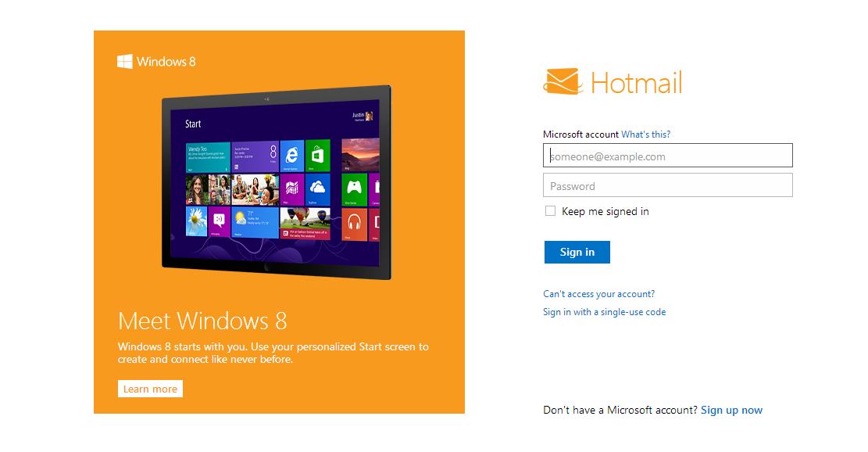This screenshot has width=868, height=452.
Task: Click the Hotmail envelope logo icon
Action: (563, 81)
